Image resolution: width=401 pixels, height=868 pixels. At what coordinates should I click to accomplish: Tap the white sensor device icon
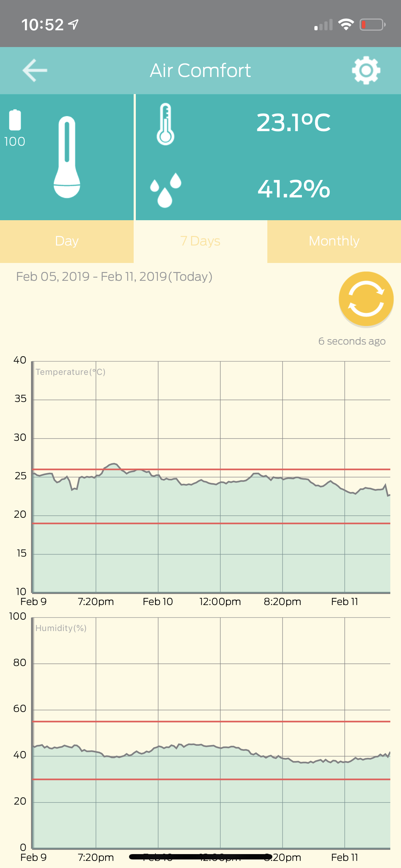click(x=67, y=157)
